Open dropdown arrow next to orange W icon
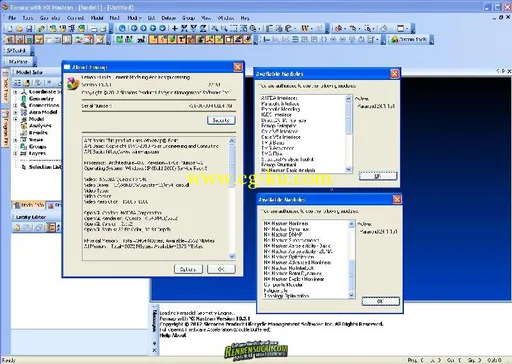Image resolution: width=512 pixels, height=364 pixels. (x=312, y=29)
